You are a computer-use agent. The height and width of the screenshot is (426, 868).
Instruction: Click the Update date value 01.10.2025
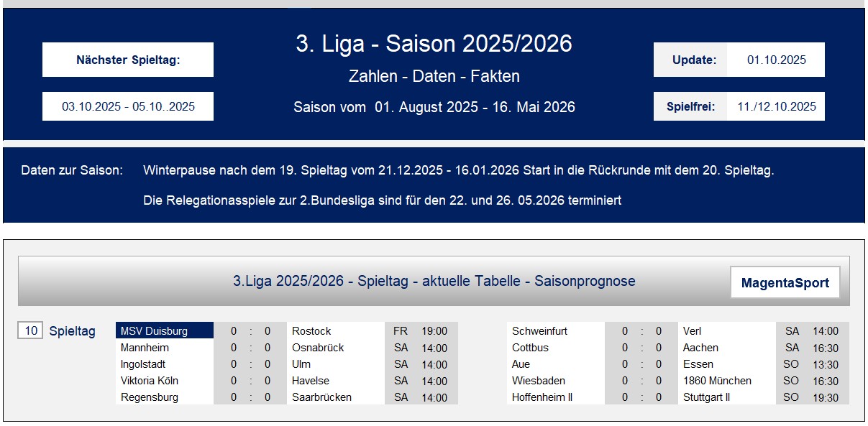[776, 60]
